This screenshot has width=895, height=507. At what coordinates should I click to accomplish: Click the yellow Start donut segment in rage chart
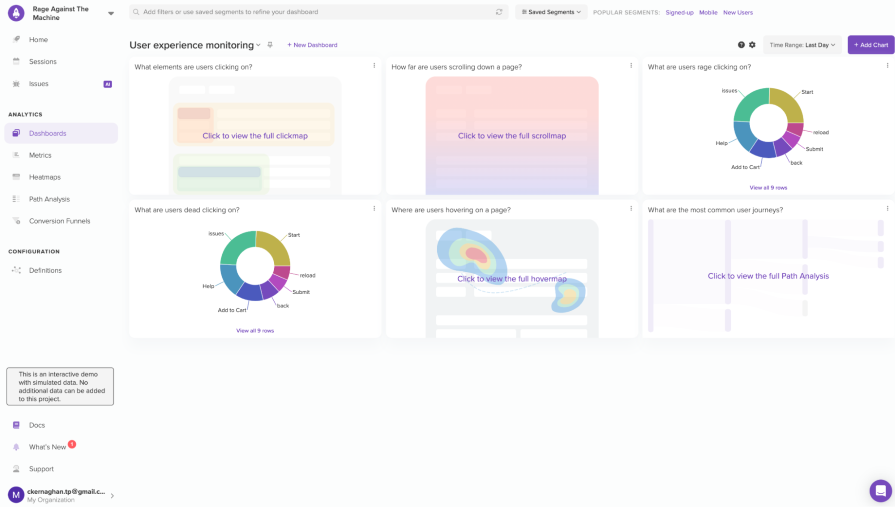(788, 105)
